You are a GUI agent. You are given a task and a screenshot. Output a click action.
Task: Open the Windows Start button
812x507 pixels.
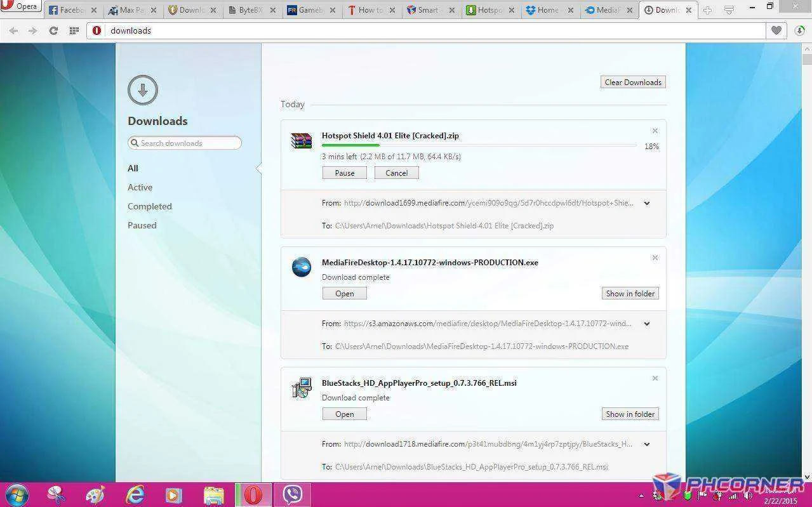click(16, 495)
